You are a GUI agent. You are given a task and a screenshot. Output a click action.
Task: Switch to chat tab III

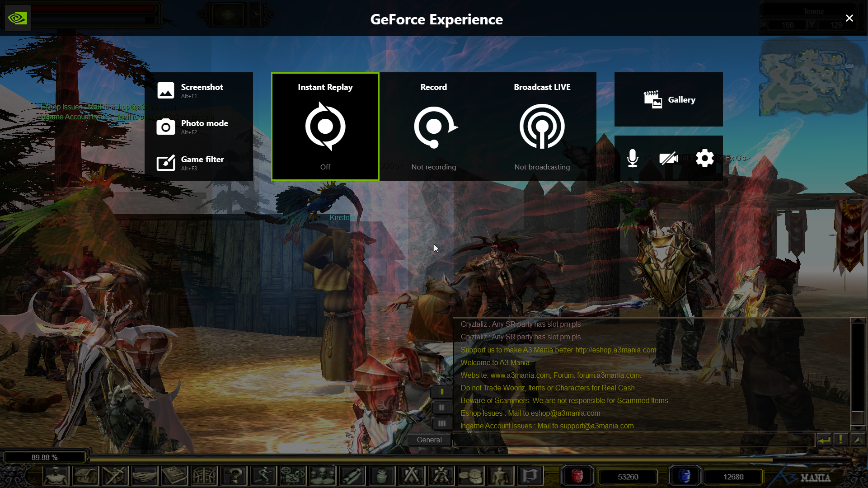[441, 423]
